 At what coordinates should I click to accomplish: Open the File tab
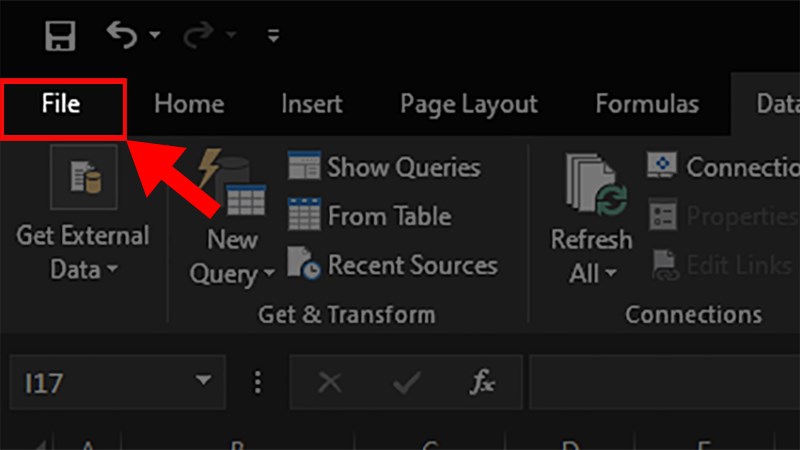62,104
